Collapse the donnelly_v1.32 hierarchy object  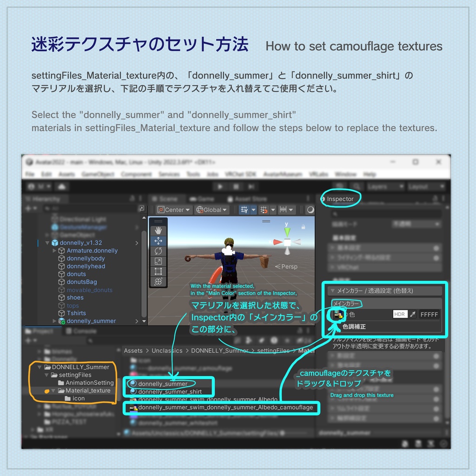click(47, 243)
